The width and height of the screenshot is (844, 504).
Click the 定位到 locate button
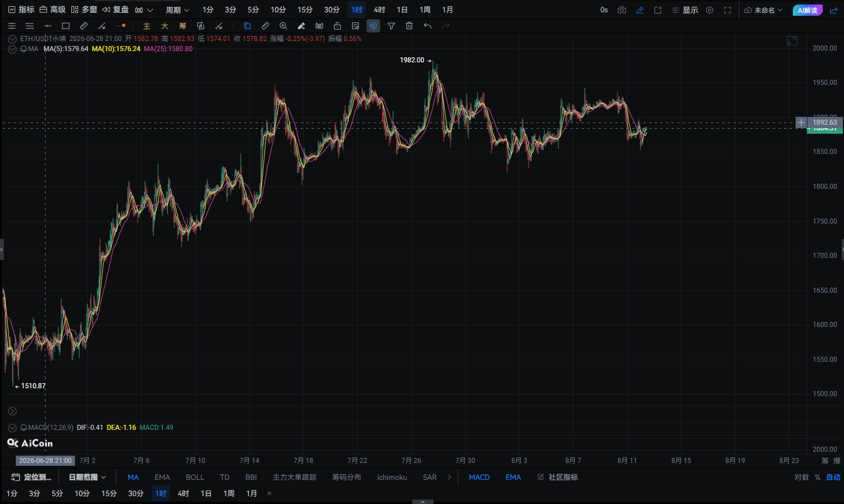(x=31, y=477)
